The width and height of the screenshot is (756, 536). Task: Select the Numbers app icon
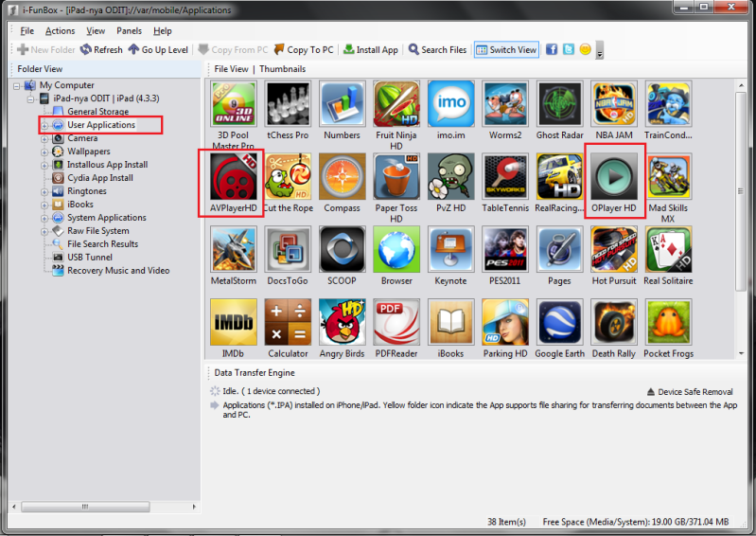(342, 104)
